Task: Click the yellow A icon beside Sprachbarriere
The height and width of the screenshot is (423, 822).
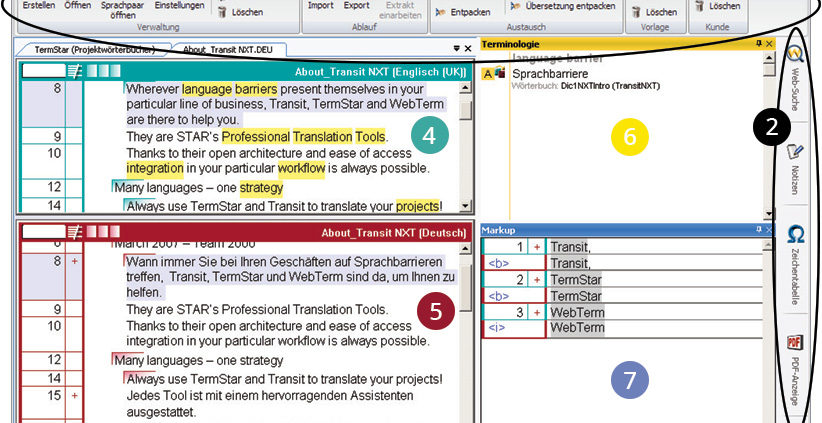Action: click(487, 74)
